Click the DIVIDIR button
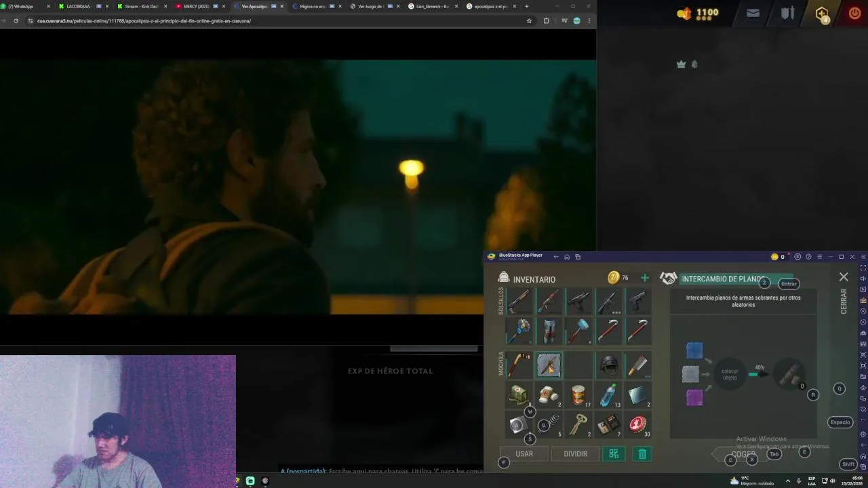 (x=575, y=453)
